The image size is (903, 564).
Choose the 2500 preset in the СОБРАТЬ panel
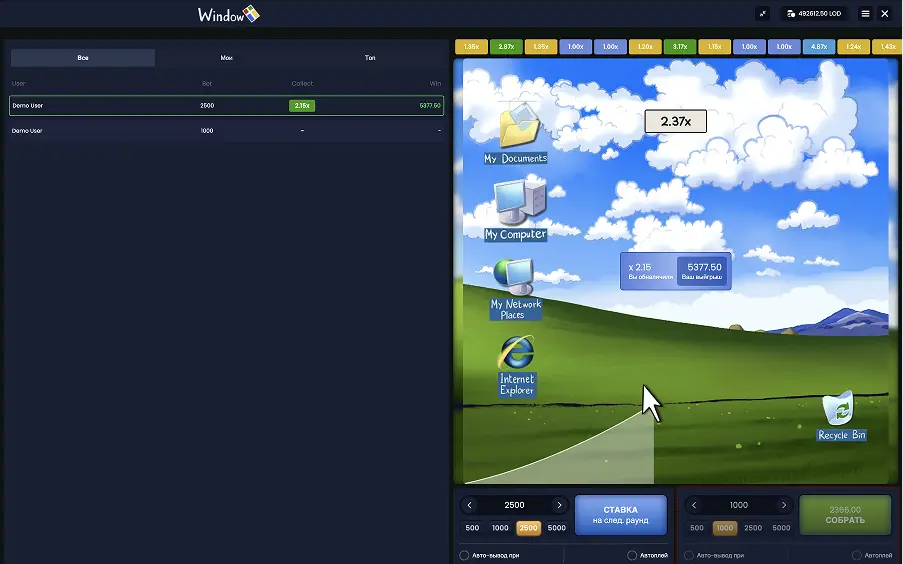point(753,528)
